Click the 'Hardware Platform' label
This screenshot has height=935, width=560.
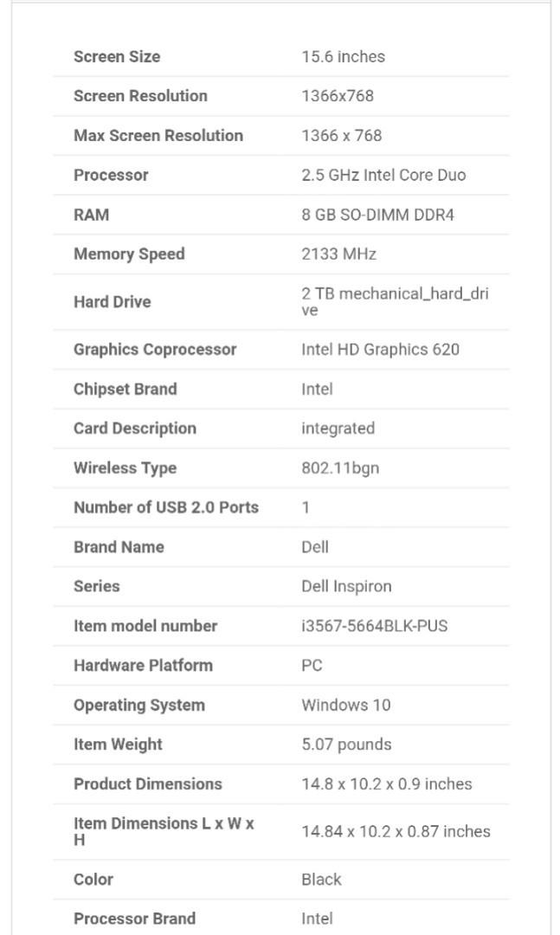pyautogui.click(x=143, y=666)
